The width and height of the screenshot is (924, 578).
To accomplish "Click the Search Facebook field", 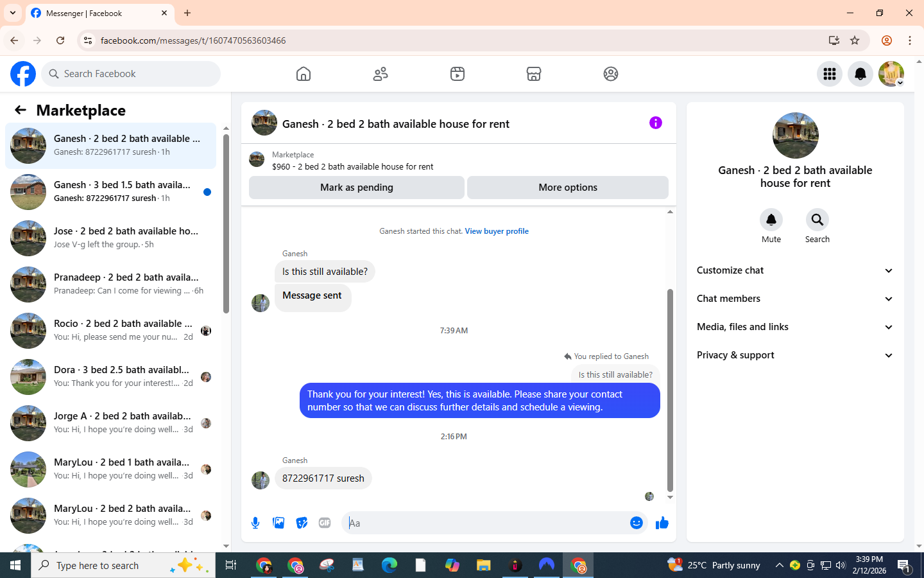I will [131, 74].
